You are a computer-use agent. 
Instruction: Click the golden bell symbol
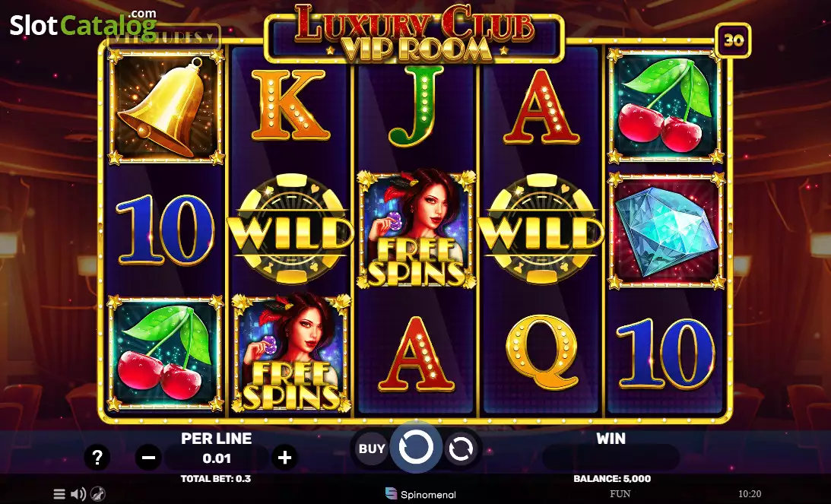165,106
